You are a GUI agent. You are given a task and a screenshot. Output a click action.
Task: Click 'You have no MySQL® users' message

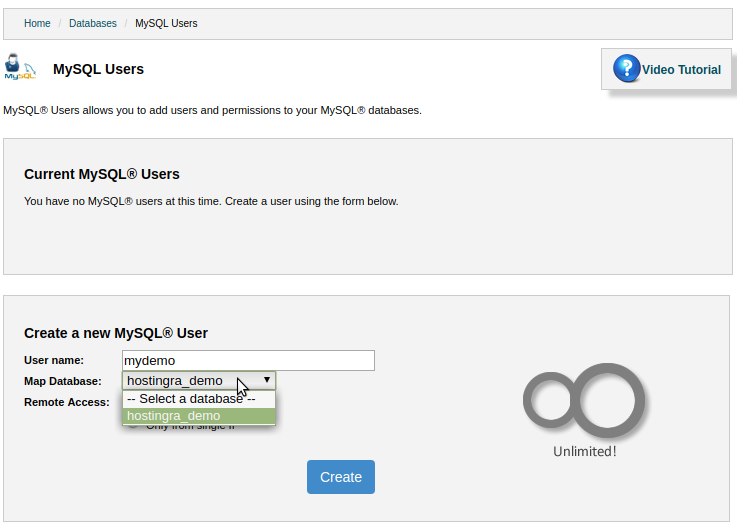click(211, 201)
